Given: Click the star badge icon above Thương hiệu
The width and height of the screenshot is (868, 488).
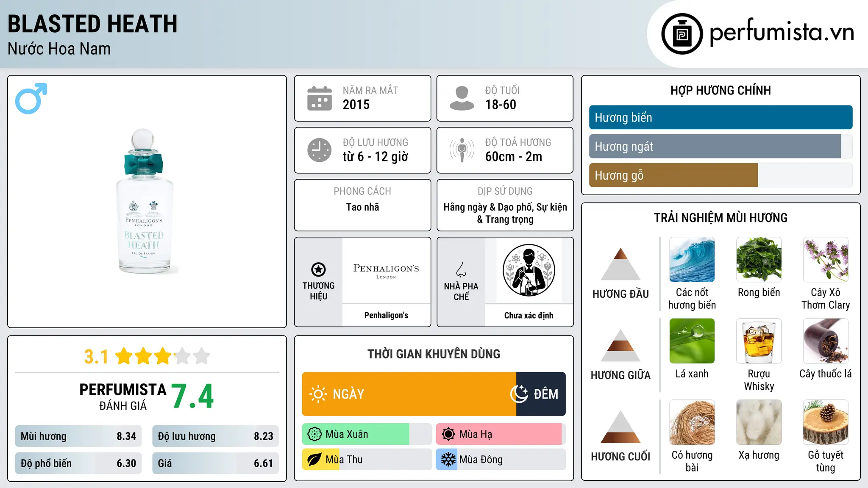Looking at the screenshot, I should pos(318,269).
